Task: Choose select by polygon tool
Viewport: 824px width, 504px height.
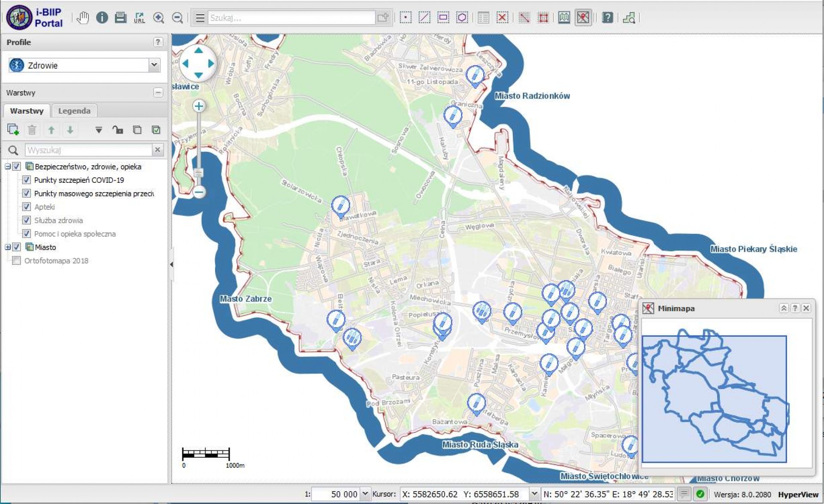Action: click(x=462, y=18)
